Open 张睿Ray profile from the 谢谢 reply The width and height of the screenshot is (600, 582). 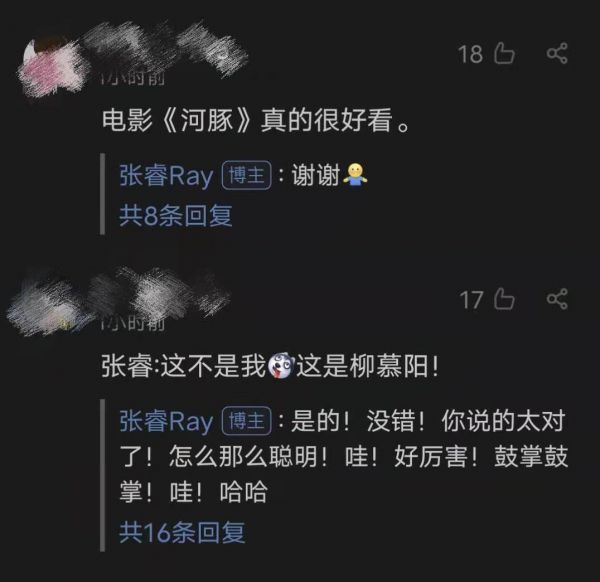coord(166,176)
